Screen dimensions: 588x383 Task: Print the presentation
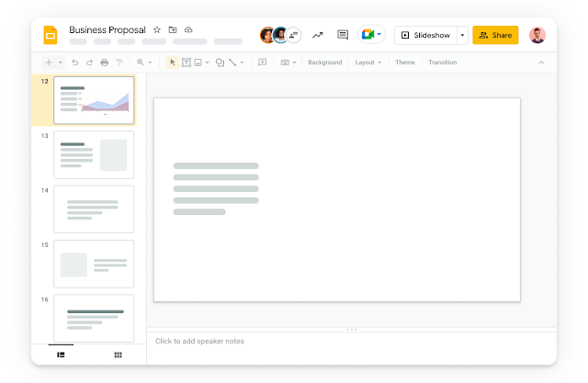104,62
